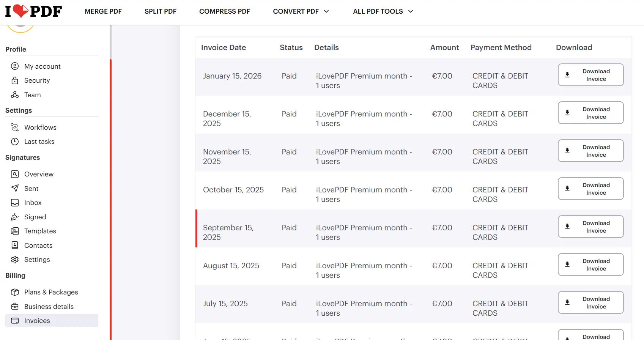Open the Business details link
The width and height of the screenshot is (644, 340).
coord(49,307)
